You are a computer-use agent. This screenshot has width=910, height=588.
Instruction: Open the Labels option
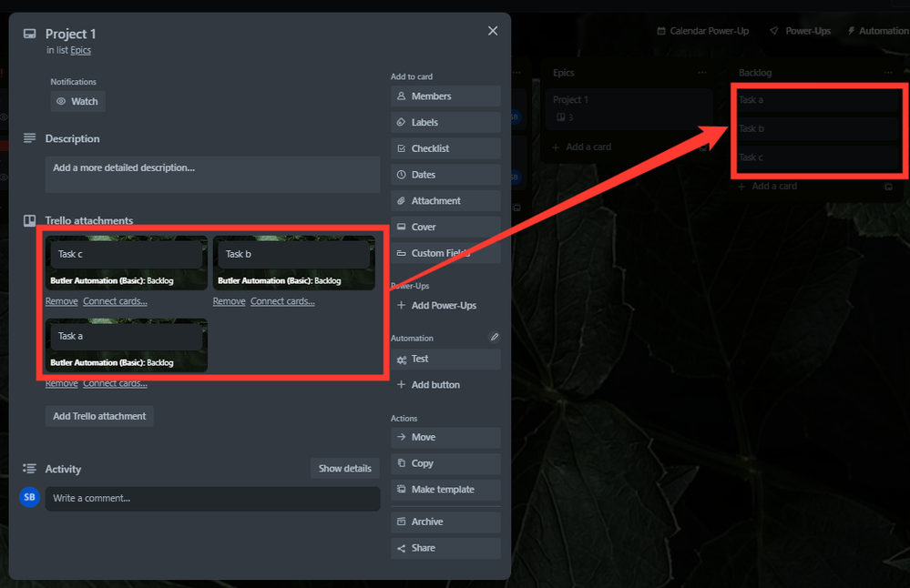(x=445, y=122)
